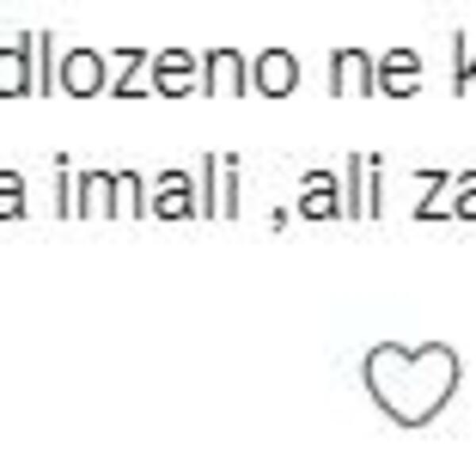Click the blank area left of the heart

(x=182, y=384)
